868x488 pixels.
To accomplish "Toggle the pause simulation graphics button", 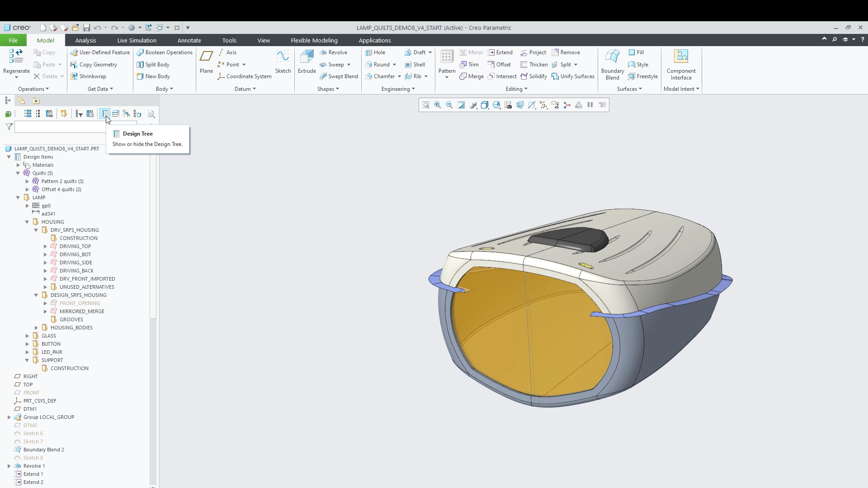I will (590, 105).
